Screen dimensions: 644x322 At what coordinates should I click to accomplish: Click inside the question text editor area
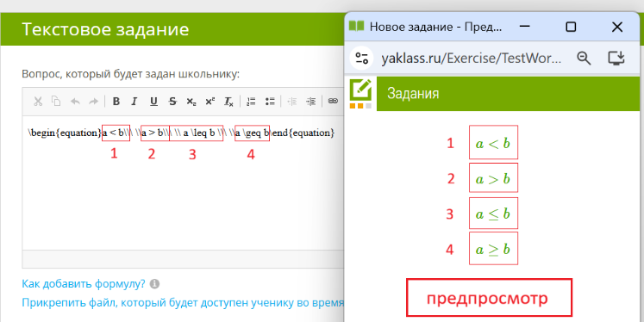click(x=183, y=183)
